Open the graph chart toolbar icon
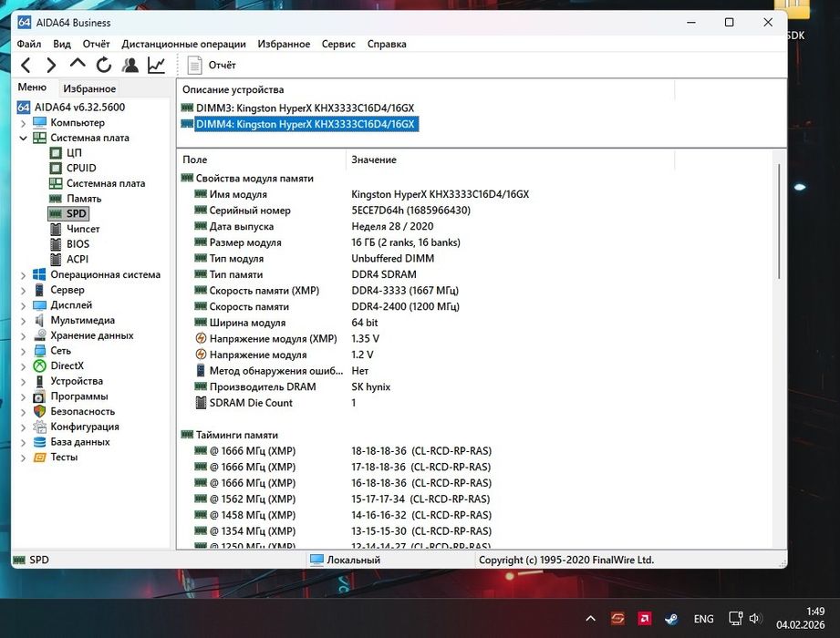This screenshot has width=840, height=638. pyautogui.click(x=157, y=65)
